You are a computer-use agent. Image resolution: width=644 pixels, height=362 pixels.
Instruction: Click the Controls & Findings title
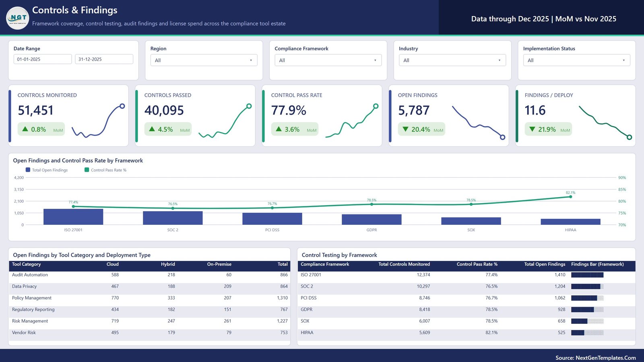75,10
